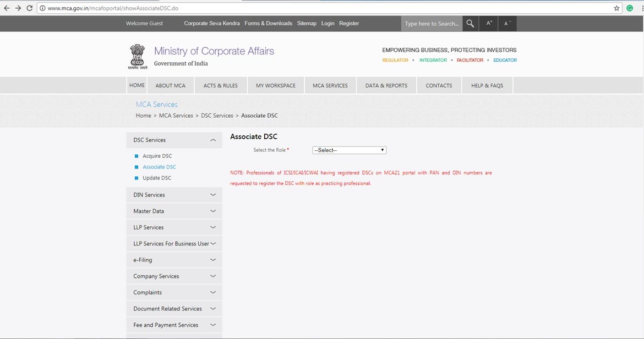Expand Document Related Services section
644x339 pixels.
[174, 309]
